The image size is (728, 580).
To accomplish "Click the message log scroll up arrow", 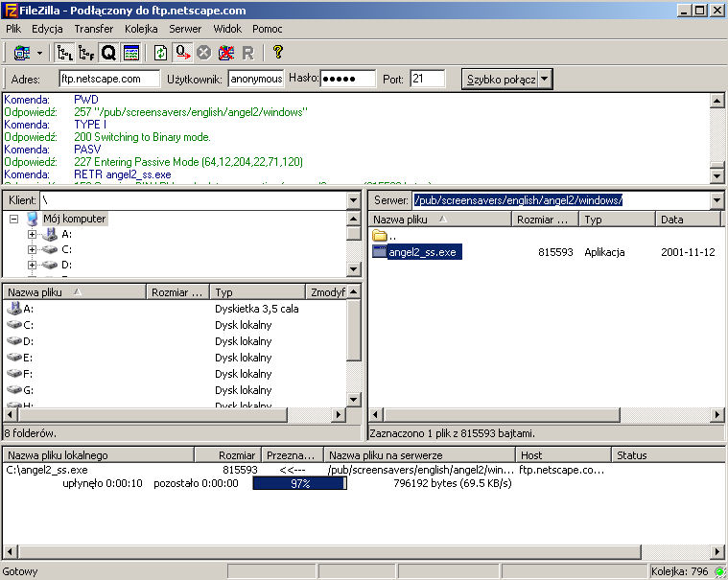I will (716, 102).
